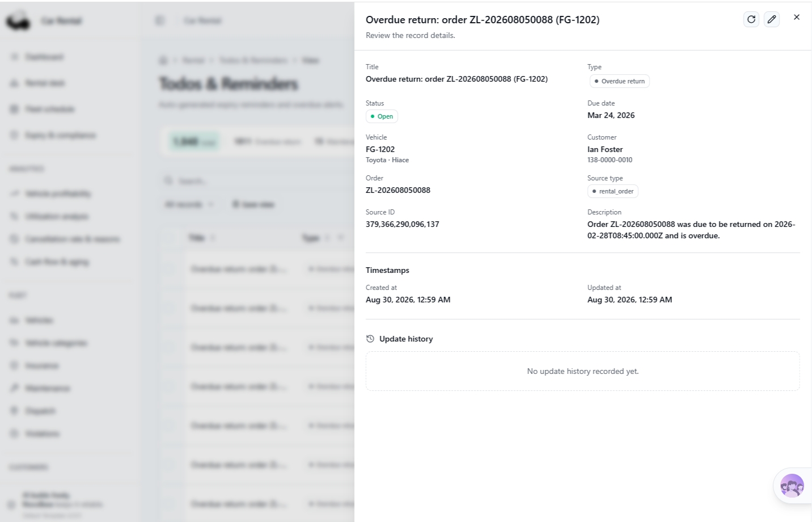812x522 pixels.
Task: Click the Source ID value 379,366,290,096,137
Action: [403, 224]
